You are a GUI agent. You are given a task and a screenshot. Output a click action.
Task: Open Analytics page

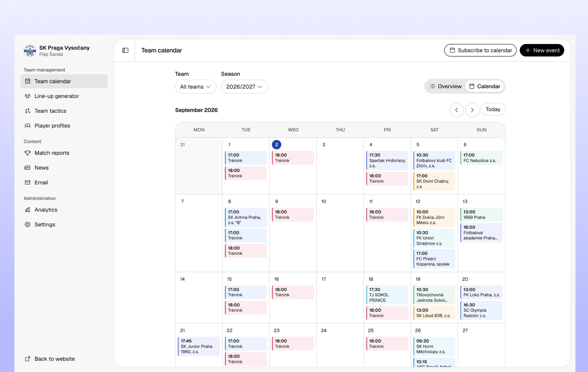[64, 210]
